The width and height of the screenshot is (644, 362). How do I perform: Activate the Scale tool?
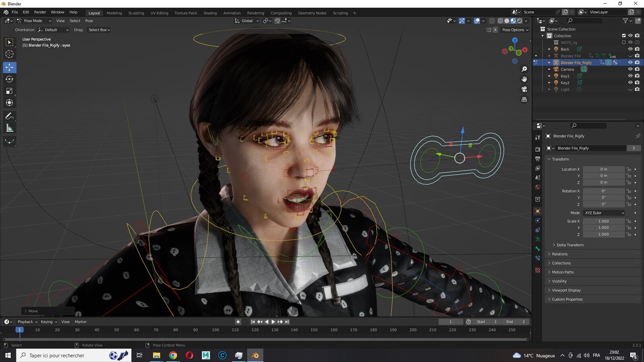click(9, 91)
